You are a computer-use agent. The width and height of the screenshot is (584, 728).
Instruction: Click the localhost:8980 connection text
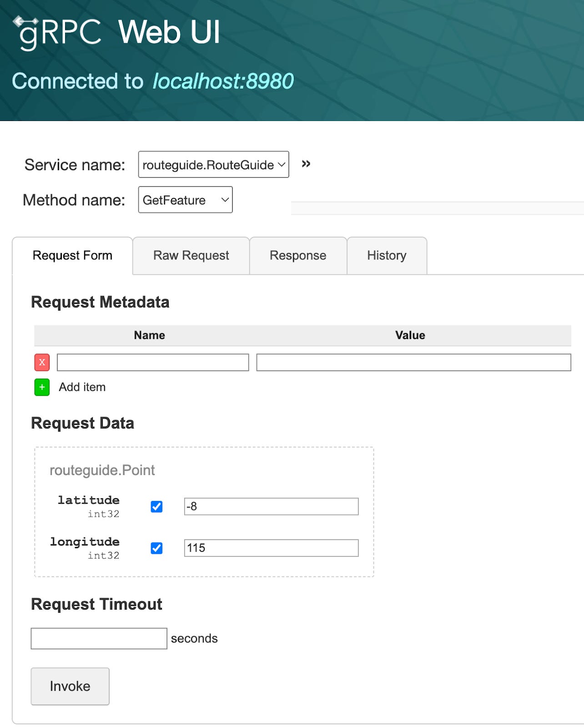223,81
